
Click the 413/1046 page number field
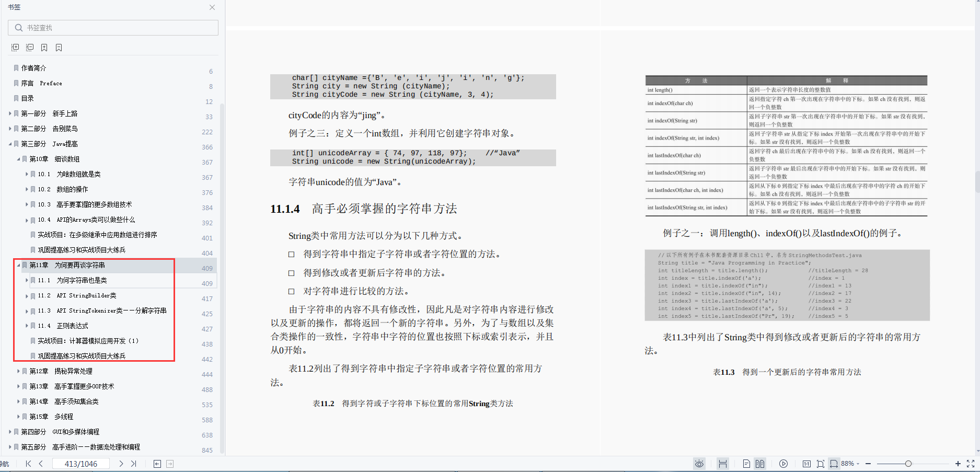[80, 464]
